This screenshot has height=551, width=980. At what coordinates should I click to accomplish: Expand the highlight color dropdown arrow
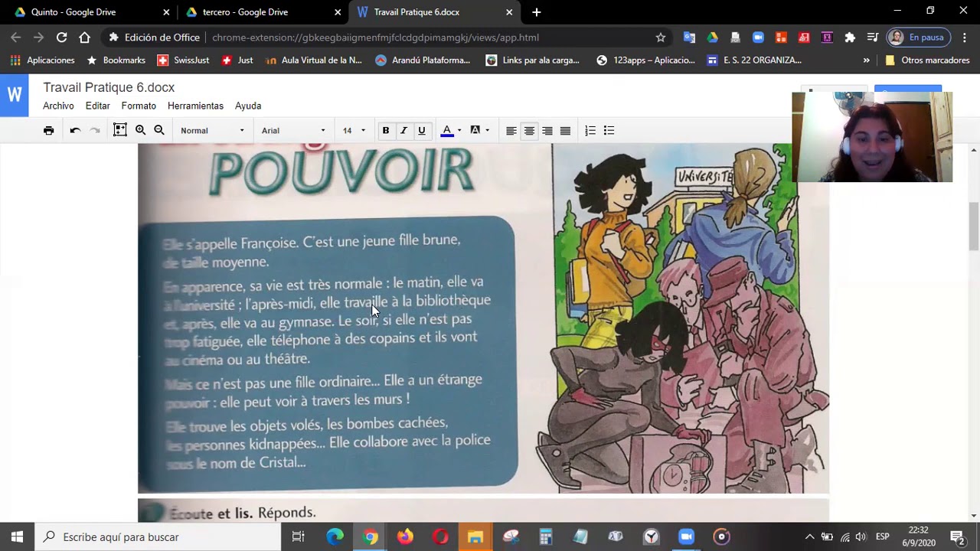click(487, 131)
